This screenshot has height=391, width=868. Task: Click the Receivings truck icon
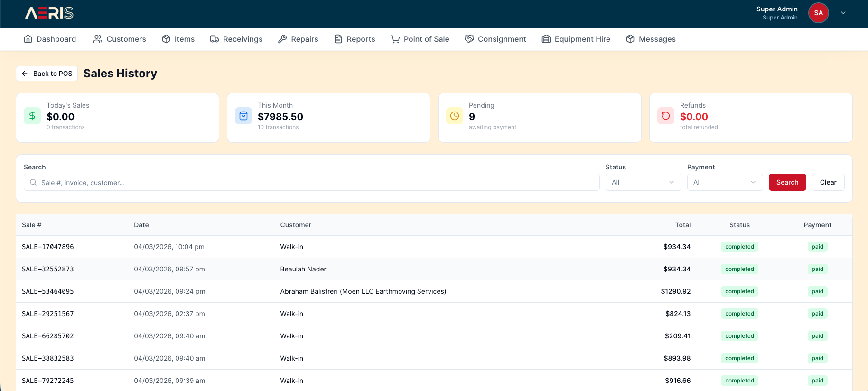pos(215,39)
